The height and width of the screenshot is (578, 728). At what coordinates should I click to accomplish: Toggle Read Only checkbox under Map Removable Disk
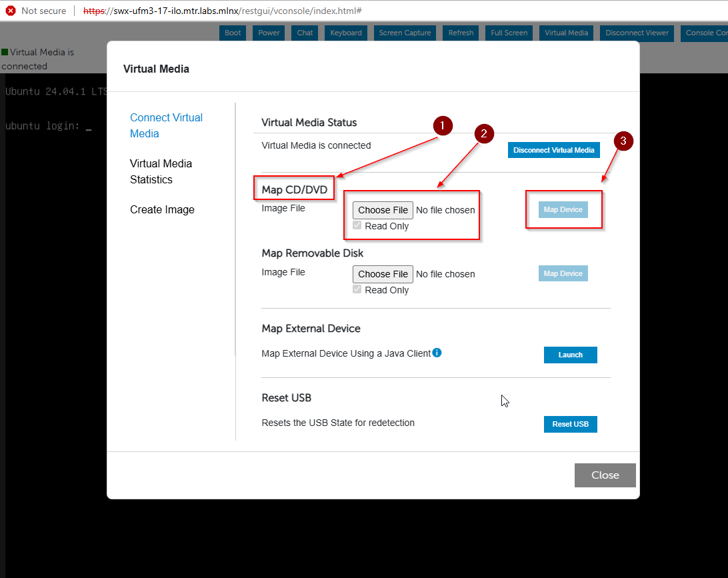click(x=357, y=290)
